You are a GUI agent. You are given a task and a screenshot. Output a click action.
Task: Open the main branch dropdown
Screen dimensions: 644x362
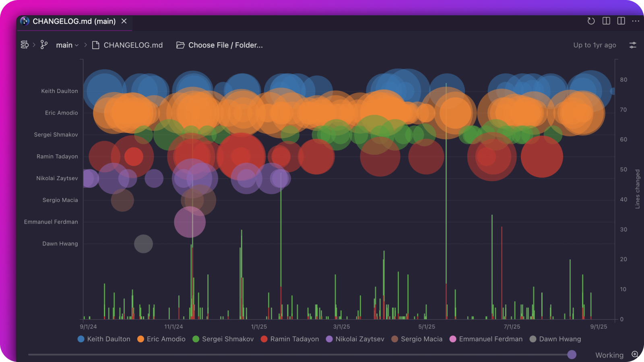tap(67, 45)
